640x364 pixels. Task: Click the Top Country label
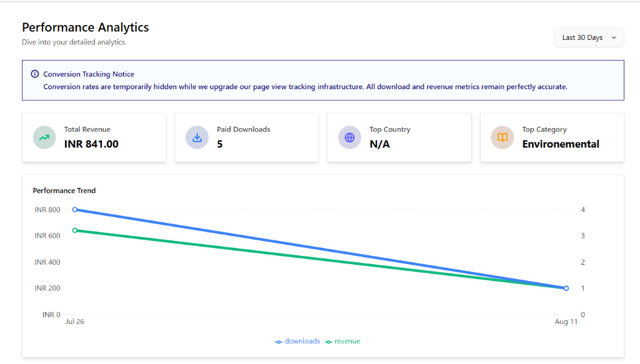pos(390,129)
